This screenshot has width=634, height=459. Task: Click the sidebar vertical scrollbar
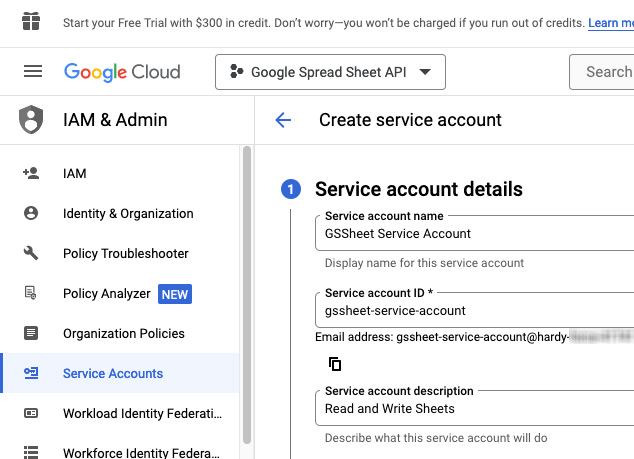coord(247,295)
